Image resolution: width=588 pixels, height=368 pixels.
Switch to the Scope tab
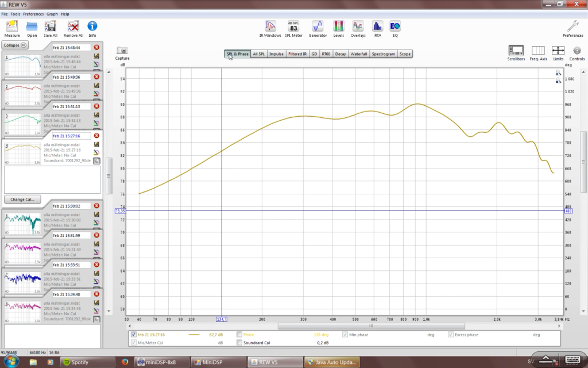tap(405, 54)
